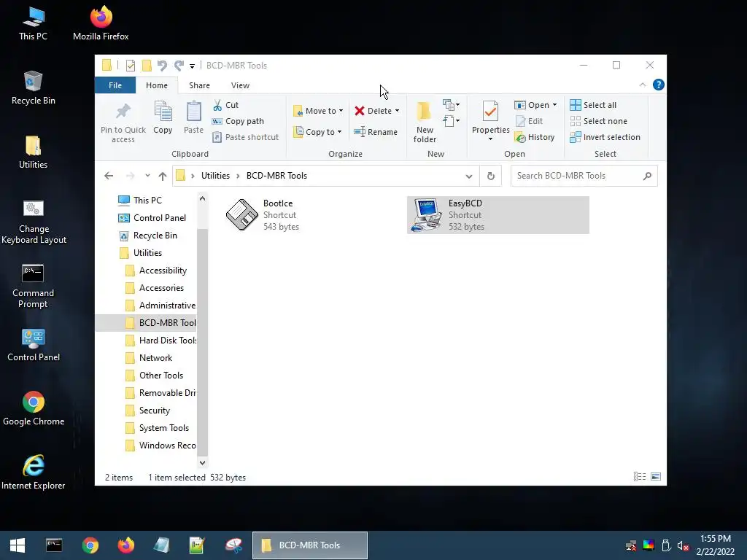Screen dimensions: 747x560
Task: Select This PC in navigation pane
Action: (147, 201)
